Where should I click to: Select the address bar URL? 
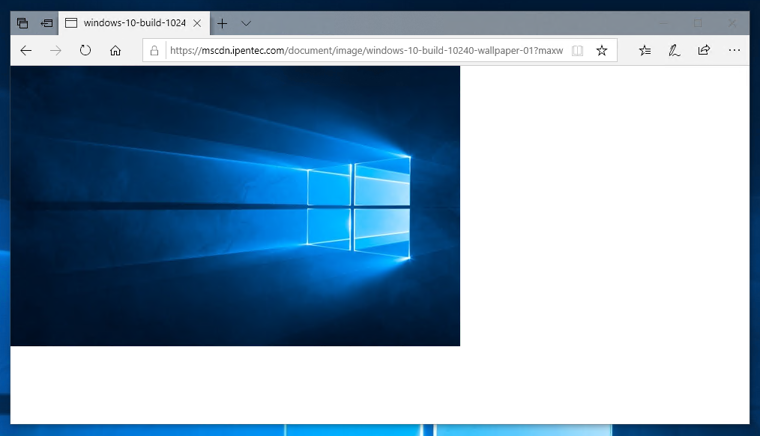pyautogui.click(x=366, y=50)
